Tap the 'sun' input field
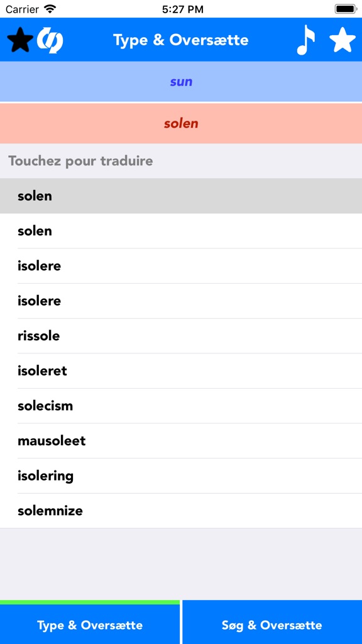The height and width of the screenshot is (644, 362). [x=181, y=82]
